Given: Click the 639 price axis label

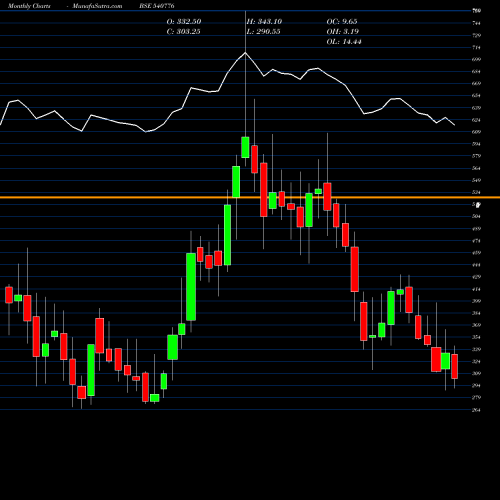Looking at the screenshot, I should coord(476,108).
